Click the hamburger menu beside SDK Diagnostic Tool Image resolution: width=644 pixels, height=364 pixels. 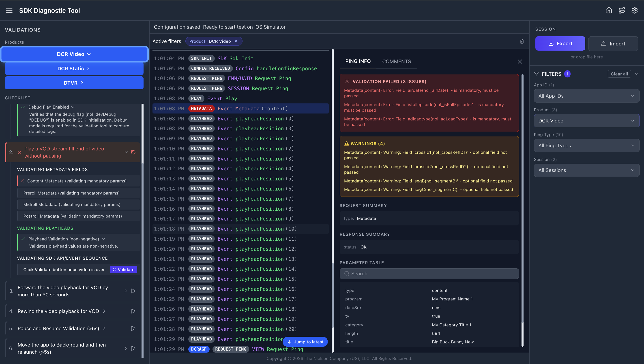[x=9, y=11]
